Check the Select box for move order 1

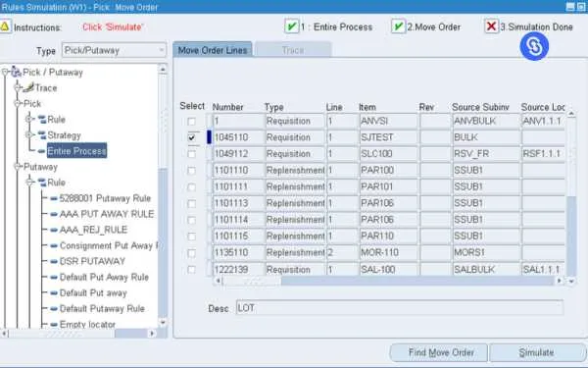[x=192, y=122]
